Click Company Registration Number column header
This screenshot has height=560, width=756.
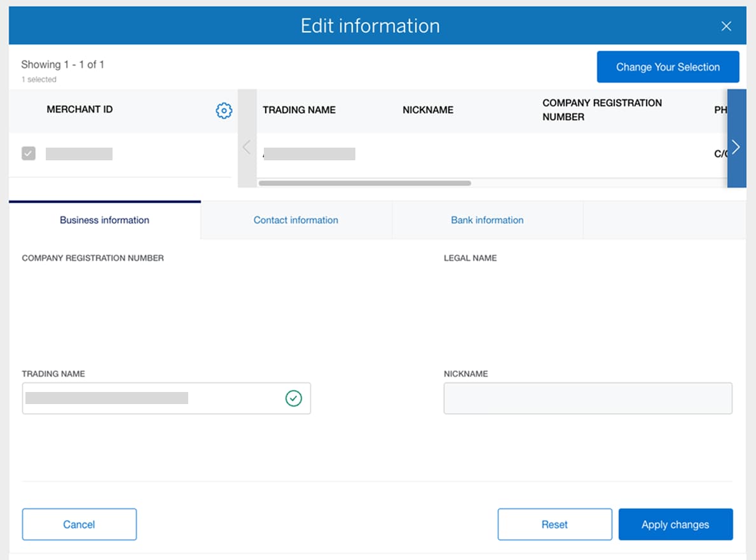point(601,110)
